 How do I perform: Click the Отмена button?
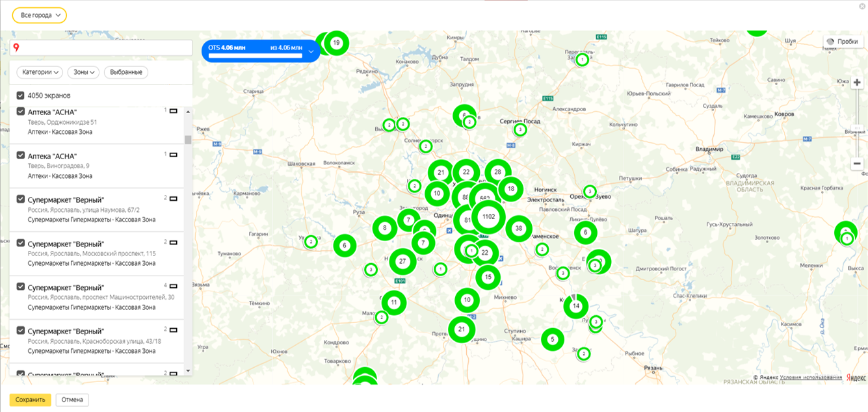coord(72,400)
